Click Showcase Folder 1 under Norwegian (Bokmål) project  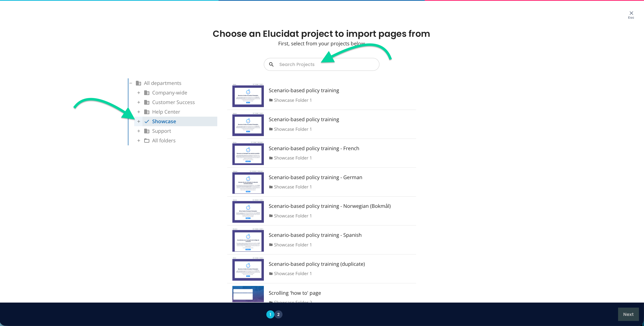point(293,216)
